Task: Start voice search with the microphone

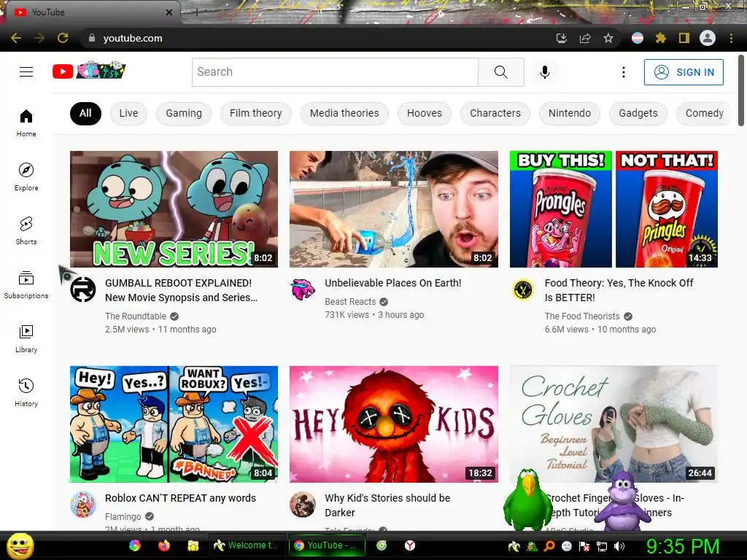Action: 544,72
